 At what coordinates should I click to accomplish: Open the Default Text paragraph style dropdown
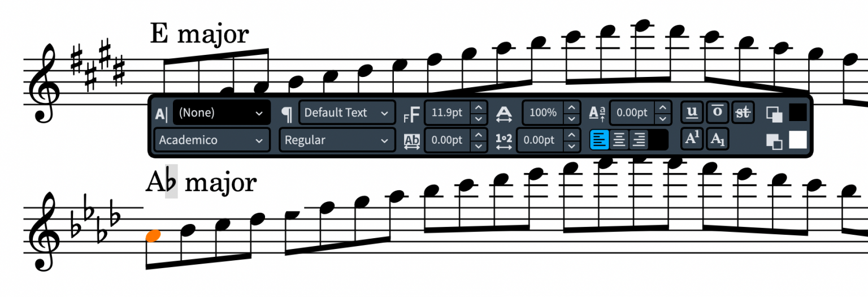click(x=347, y=113)
